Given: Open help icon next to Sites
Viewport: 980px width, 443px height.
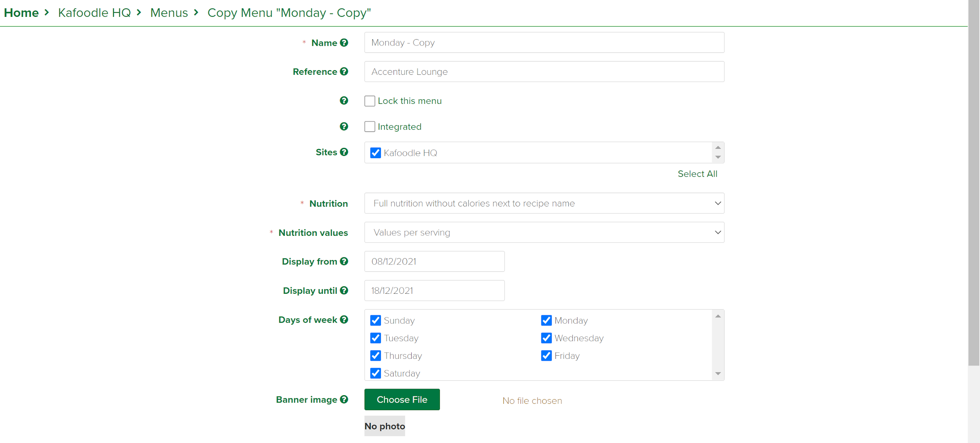Looking at the screenshot, I should 344,152.
